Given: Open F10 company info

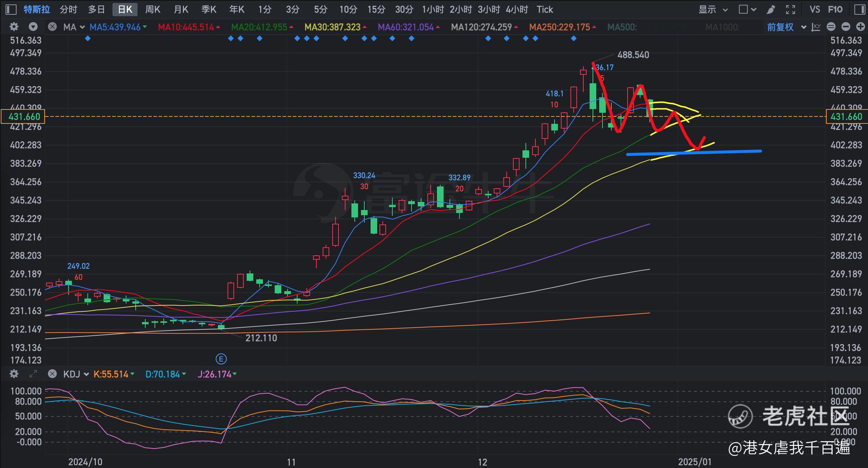Looking at the screenshot, I should tap(835, 10).
